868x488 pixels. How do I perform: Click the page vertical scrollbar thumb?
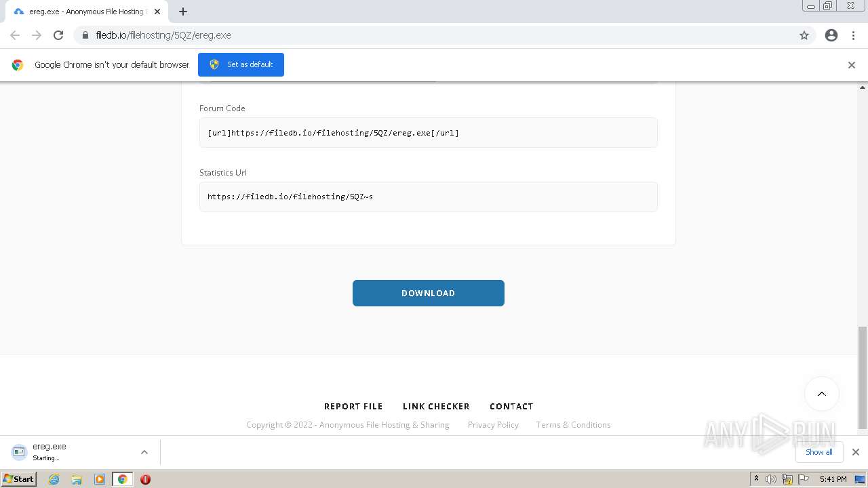click(x=863, y=378)
